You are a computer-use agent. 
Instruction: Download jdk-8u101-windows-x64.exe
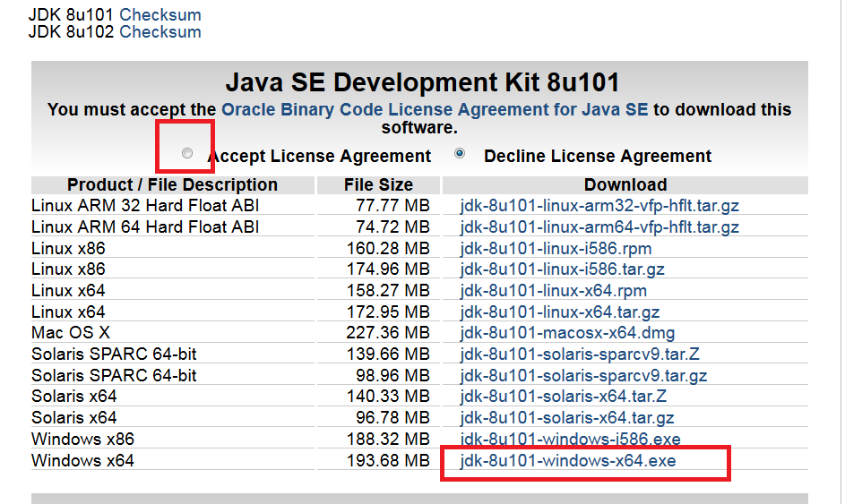[567, 460]
